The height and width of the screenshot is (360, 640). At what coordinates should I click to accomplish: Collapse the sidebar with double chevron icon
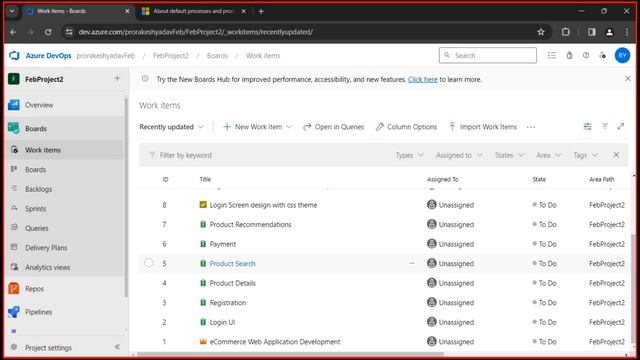(x=117, y=347)
